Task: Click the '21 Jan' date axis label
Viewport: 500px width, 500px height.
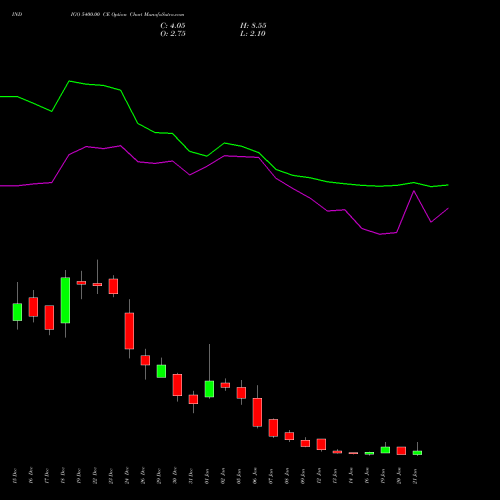Action: coord(415,476)
